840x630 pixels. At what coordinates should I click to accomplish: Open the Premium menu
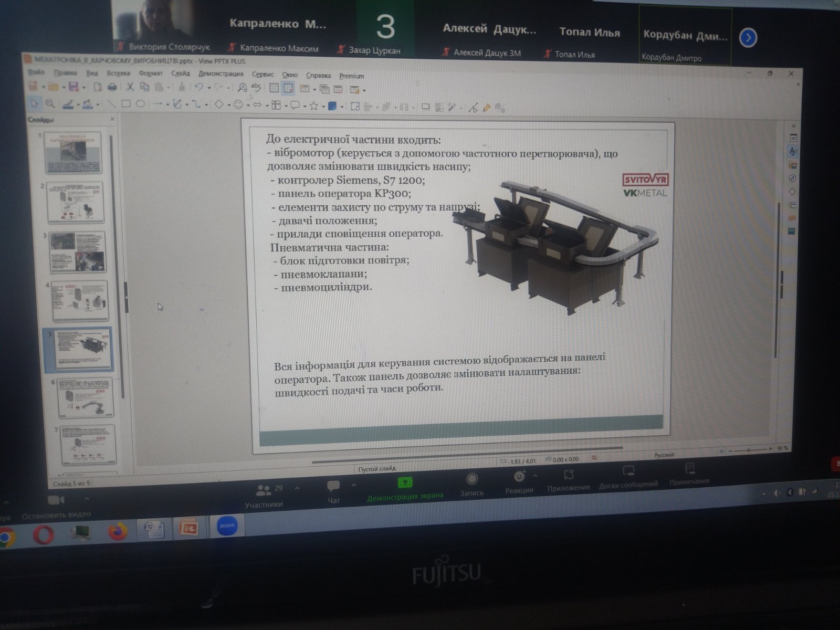(x=351, y=76)
